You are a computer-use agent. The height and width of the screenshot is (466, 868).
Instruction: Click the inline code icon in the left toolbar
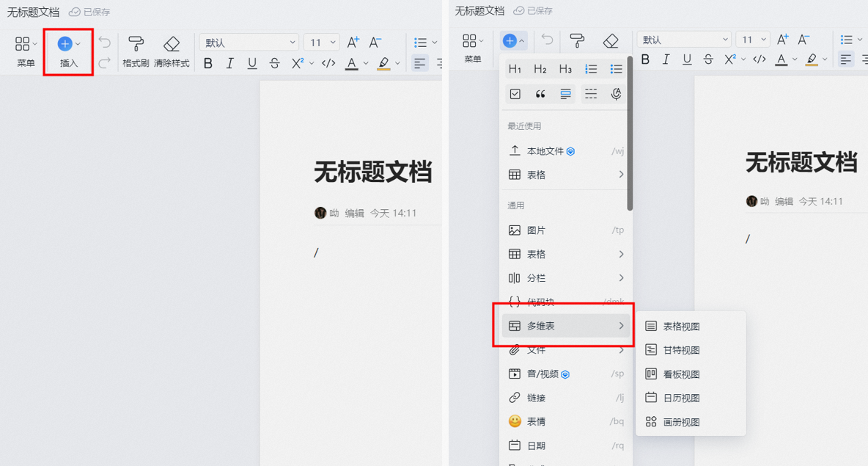[328, 63]
